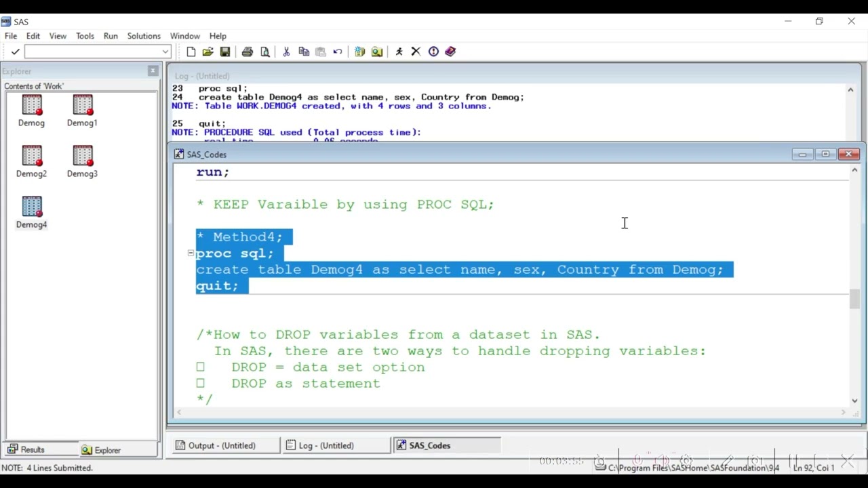The height and width of the screenshot is (488, 868).
Task: Select the Demog3 dataset icon
Action: point(82,162)
